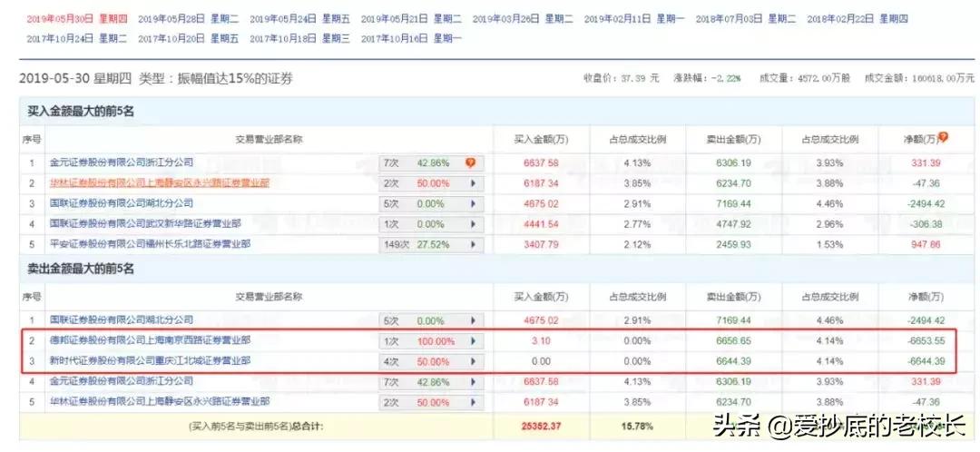Select date 2019年05月24日 星期五
Image resolution: width=980 pixels, height=452 pixels.
pos(300,19)
